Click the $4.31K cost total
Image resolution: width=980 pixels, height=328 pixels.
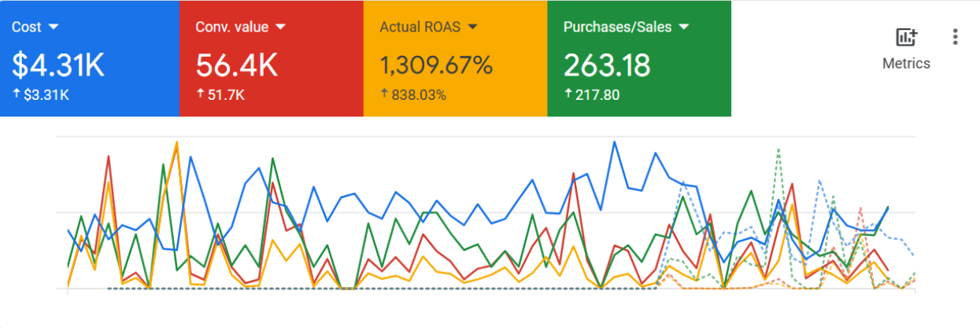point(58,65)
